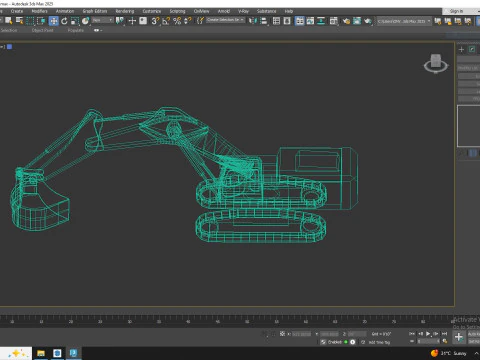This screenshot has height=360, width=480.
Task: Open Create Selection Set dropdown
Action: (x=226, y=20)
